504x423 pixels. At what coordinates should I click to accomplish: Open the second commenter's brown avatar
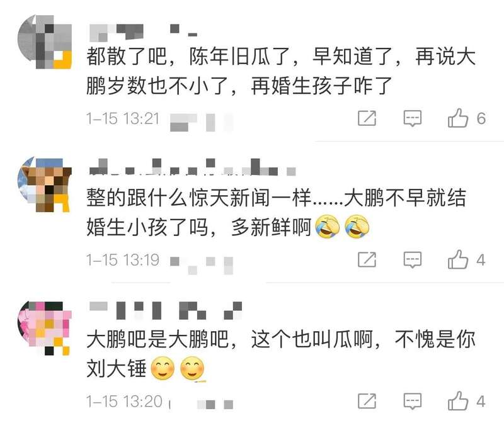[x=44, y=184]
